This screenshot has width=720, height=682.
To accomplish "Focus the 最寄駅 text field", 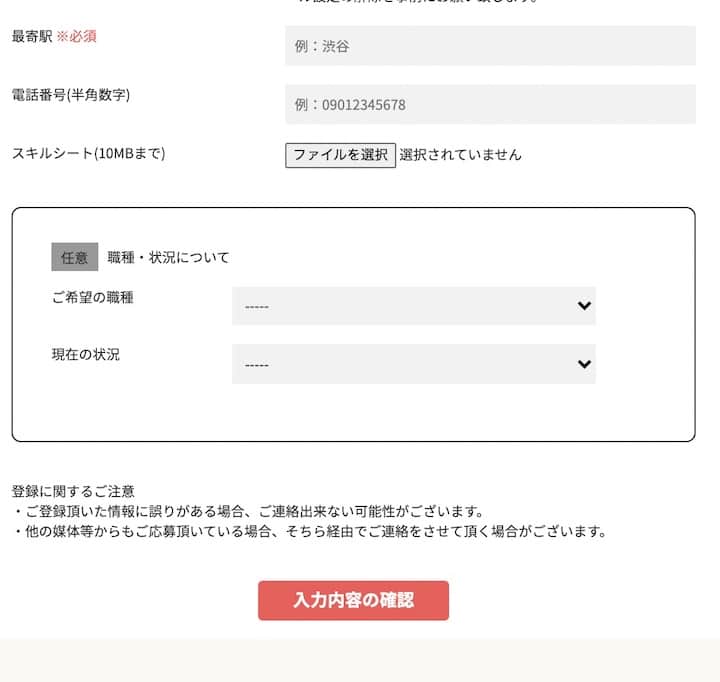I will pyautogui.click(x=490, y=46).
